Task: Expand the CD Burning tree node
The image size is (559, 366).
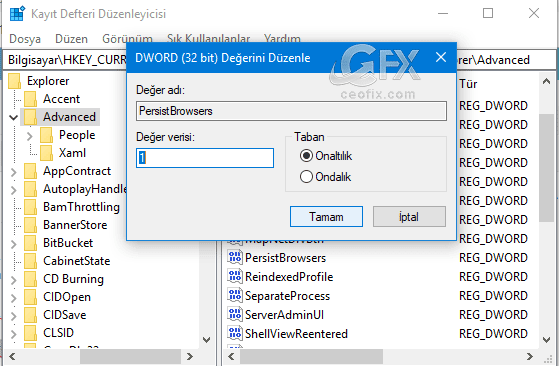Action: (x=14, y=280)
